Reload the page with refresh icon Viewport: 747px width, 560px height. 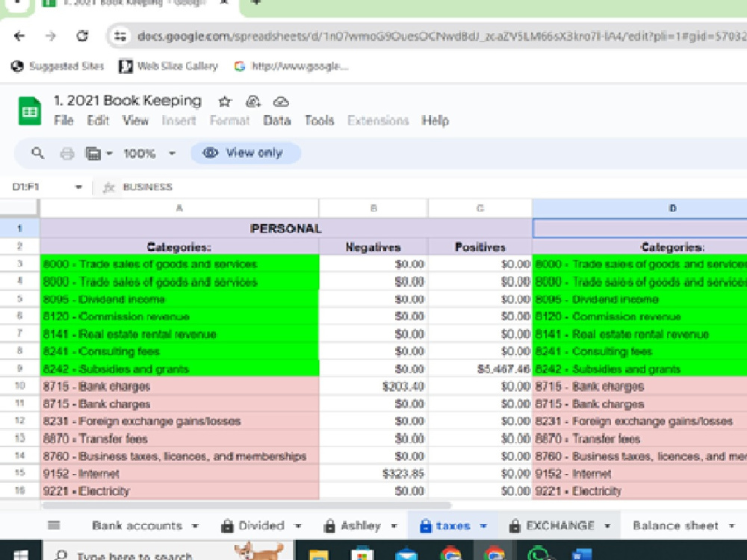tap(82, 36)
